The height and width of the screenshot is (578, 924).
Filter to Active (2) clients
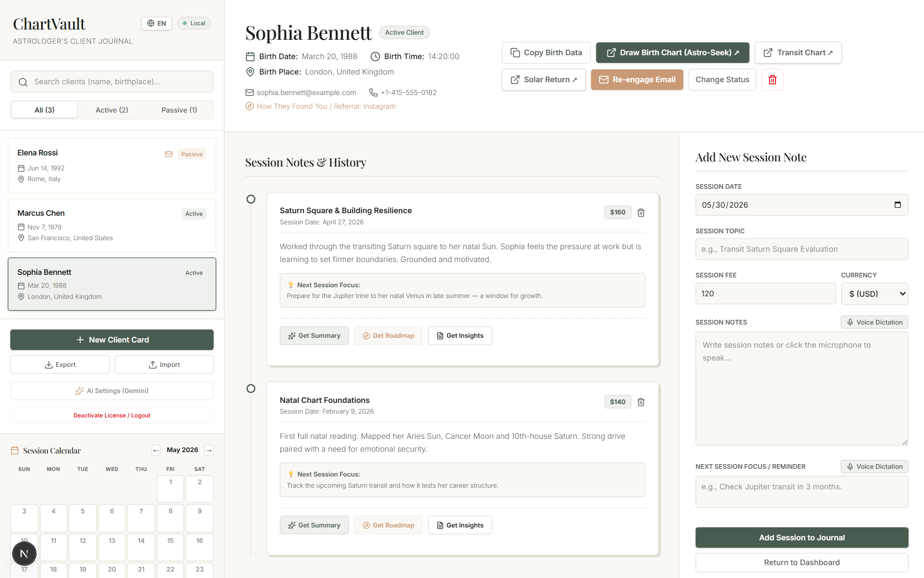pos(112,110)
